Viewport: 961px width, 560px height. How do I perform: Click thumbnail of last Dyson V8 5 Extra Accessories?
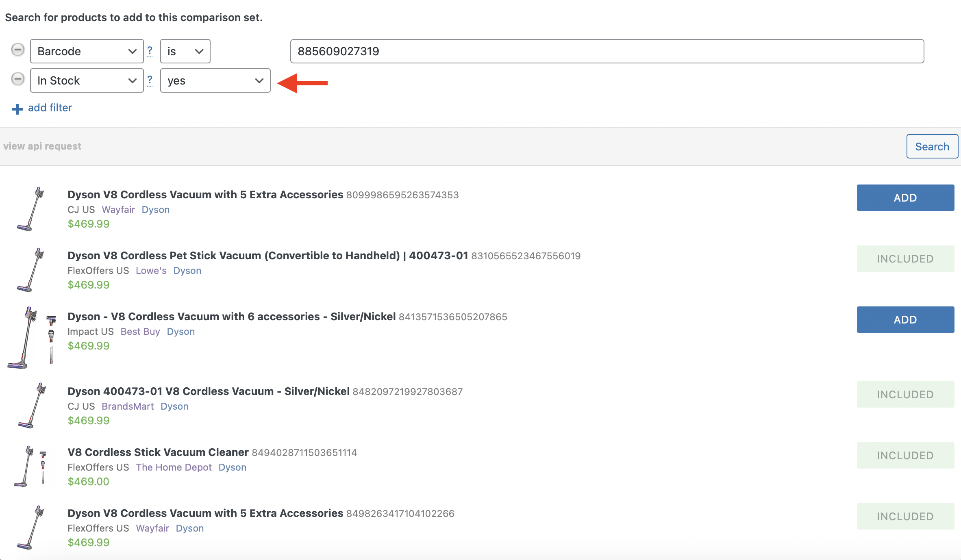click(x=31, y=527)
